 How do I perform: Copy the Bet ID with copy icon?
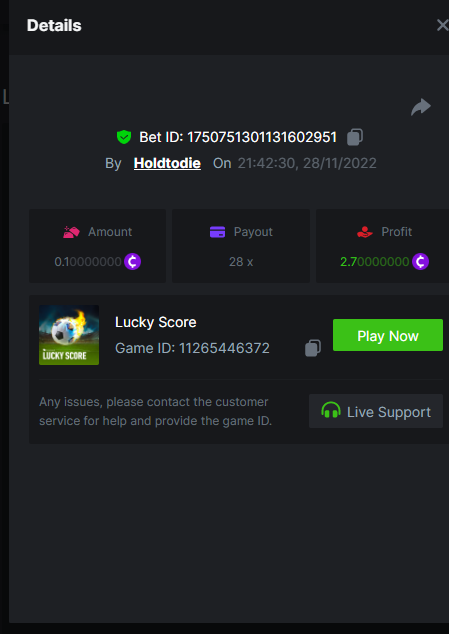click(355, 137)
